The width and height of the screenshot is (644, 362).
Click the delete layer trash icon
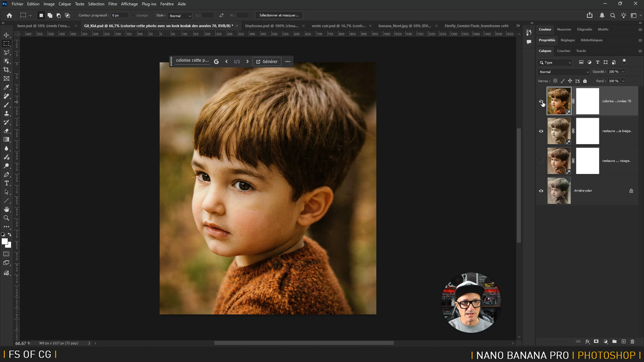point(632,342)
